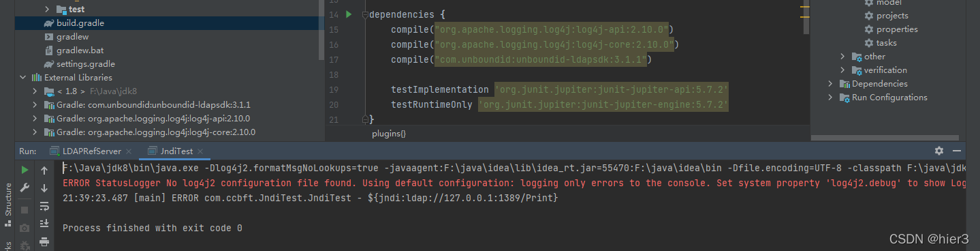Click the jndi:ldap log output line
Screen dimensions: 980x251
click(x=311, y=198)
